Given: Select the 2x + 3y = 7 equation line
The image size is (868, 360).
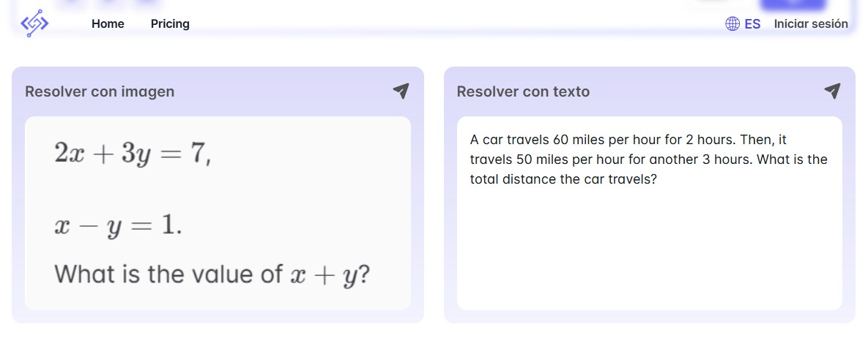Looking at the screenshot, I should 133,152.
